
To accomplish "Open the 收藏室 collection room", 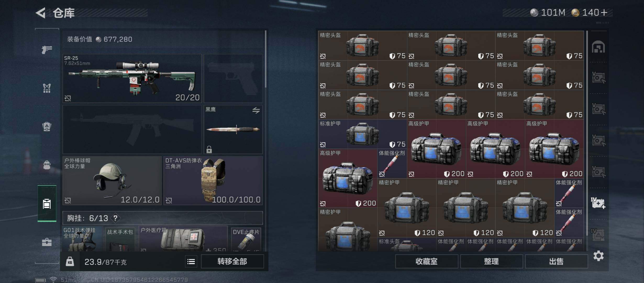I will (426, 261).
